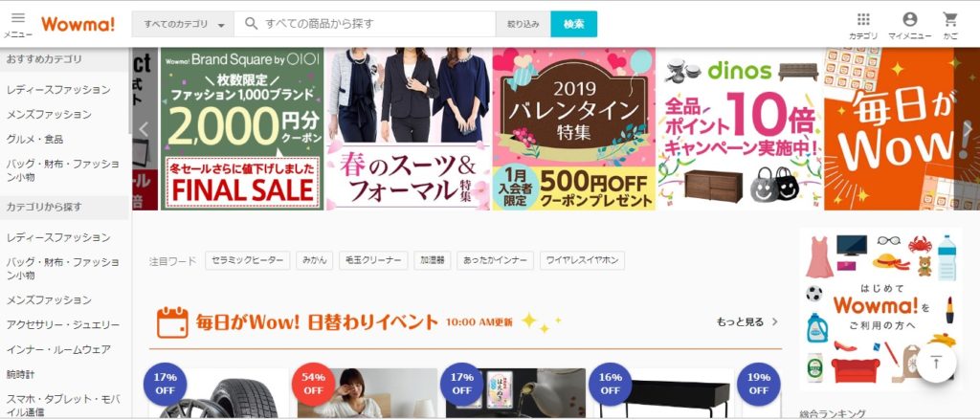This screenshot has width=980, height=420.
Task: Open the 絞り込み filter options
Action: pyautogui.click(x=523, y=24)
